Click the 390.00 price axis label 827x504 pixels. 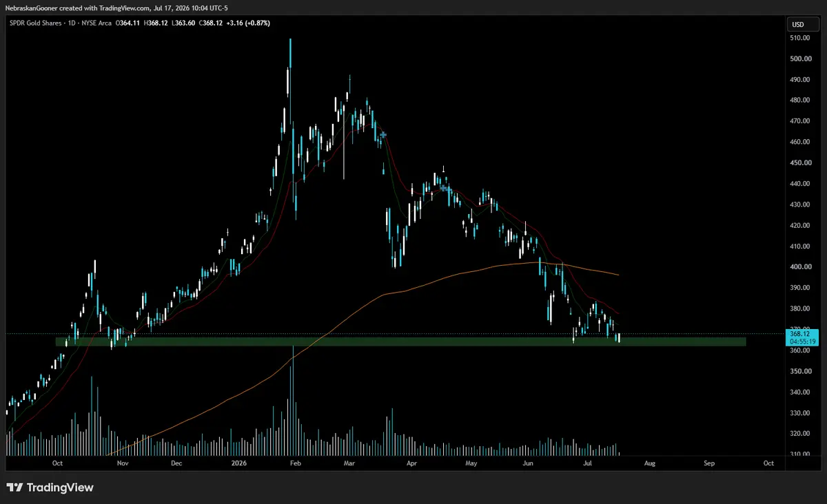coord(799,288)
